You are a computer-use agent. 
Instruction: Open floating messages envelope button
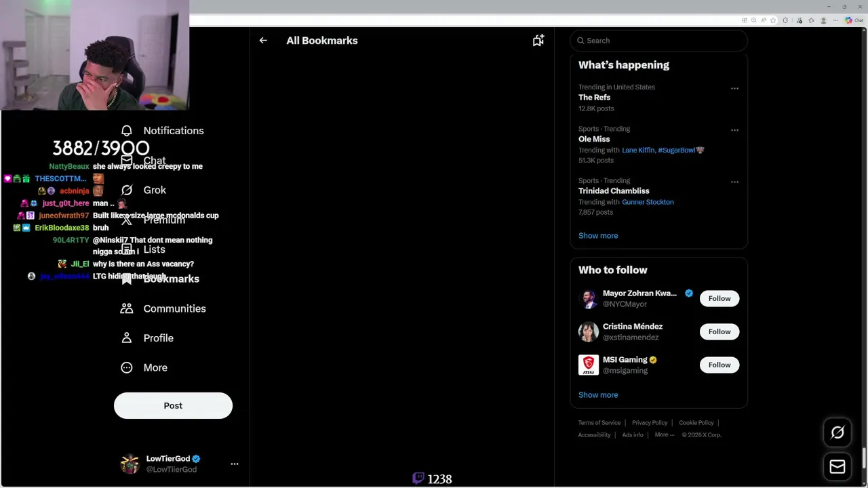(837, 466)
